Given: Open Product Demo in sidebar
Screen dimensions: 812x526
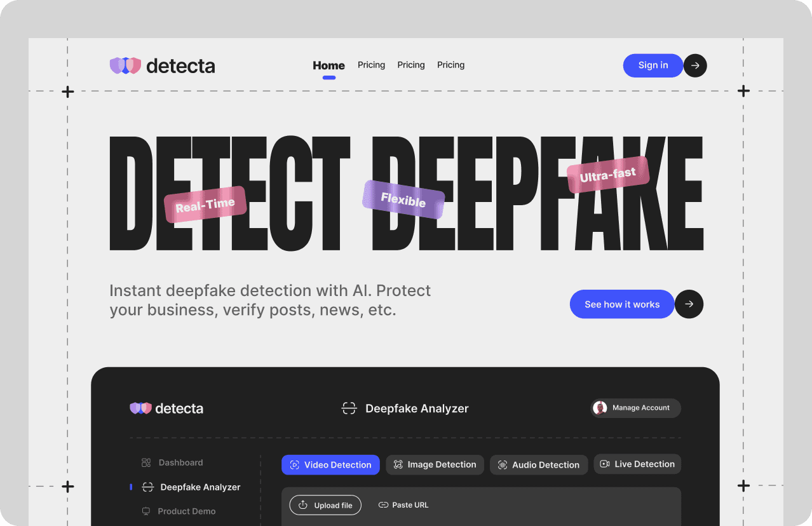Looking at the screenshot, I should pyautogui.click(x=179, y=511).
